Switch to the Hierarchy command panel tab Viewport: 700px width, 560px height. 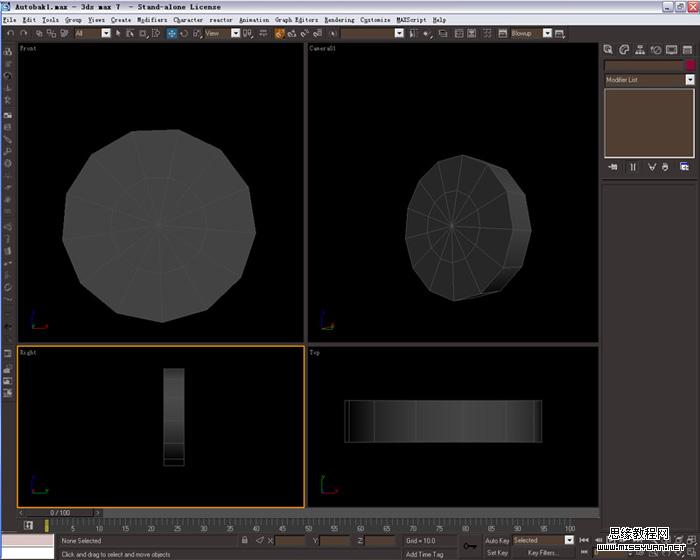(x=640, y=50)
